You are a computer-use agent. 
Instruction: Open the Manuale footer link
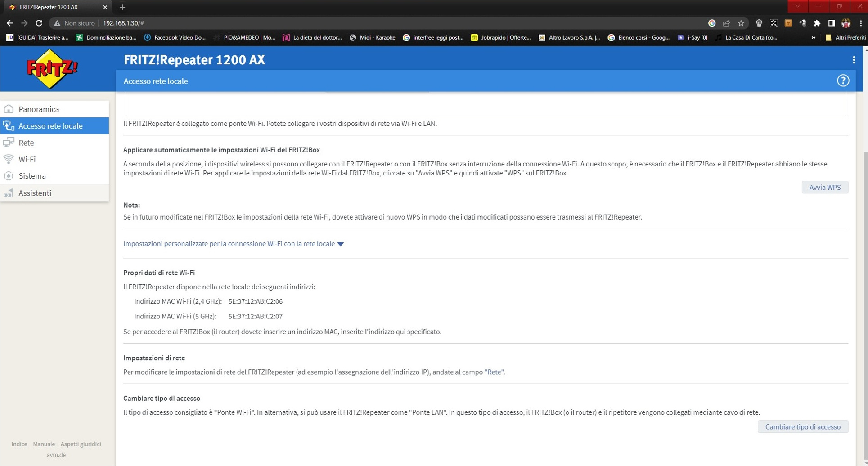click(44, 444)
